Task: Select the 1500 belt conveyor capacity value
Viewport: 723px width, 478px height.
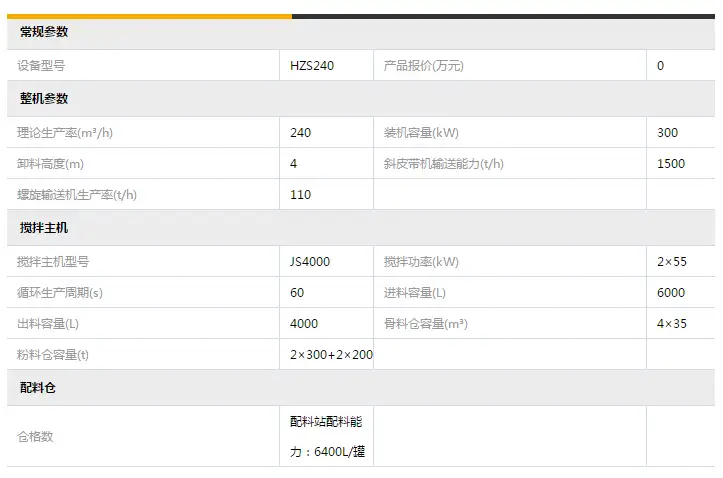Action: click(x=671, y=163)
